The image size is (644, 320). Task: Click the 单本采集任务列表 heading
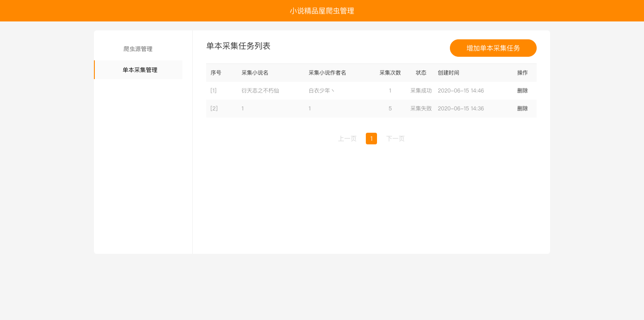pyautogui.click(x=238, y=46)
